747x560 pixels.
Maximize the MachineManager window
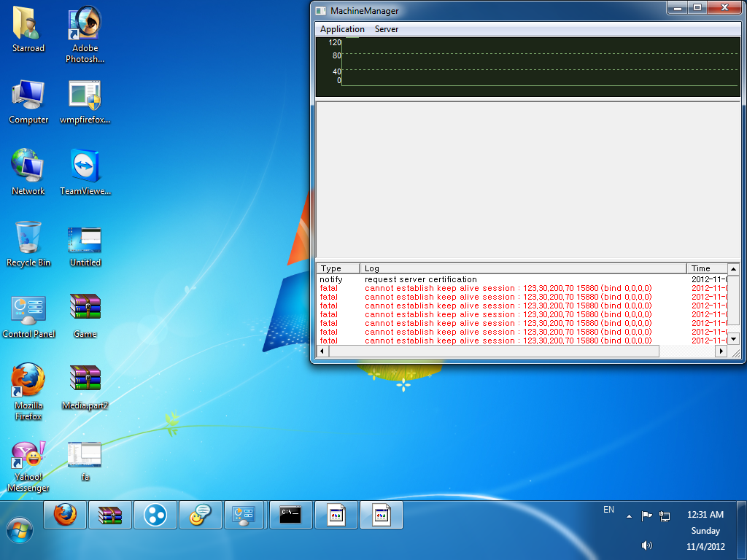click(697, 7)
